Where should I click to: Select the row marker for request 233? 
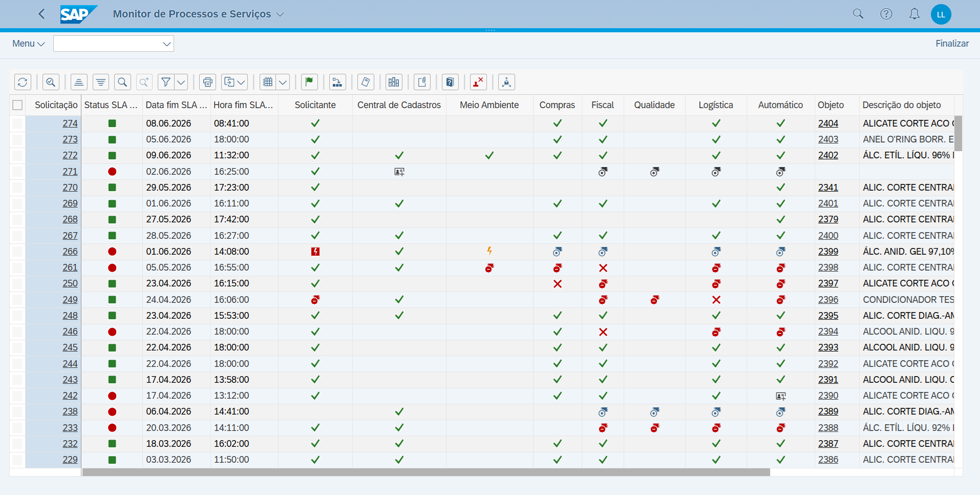point(18,428)
